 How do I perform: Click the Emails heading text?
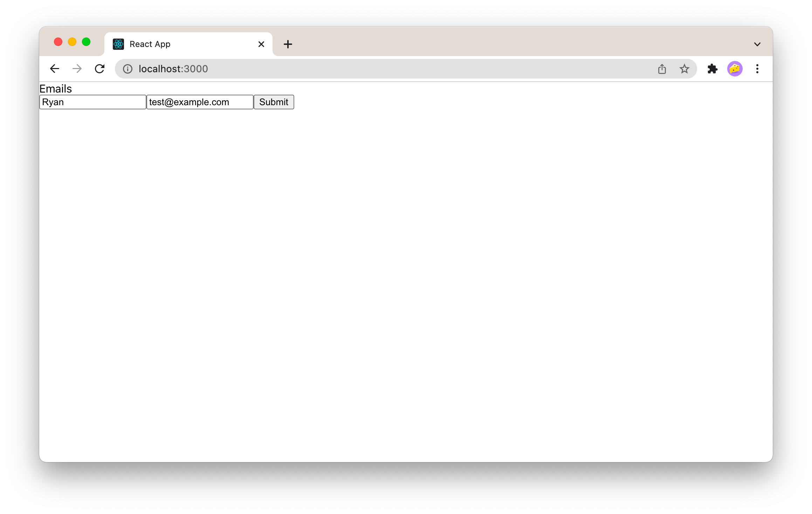click(56, 88)
